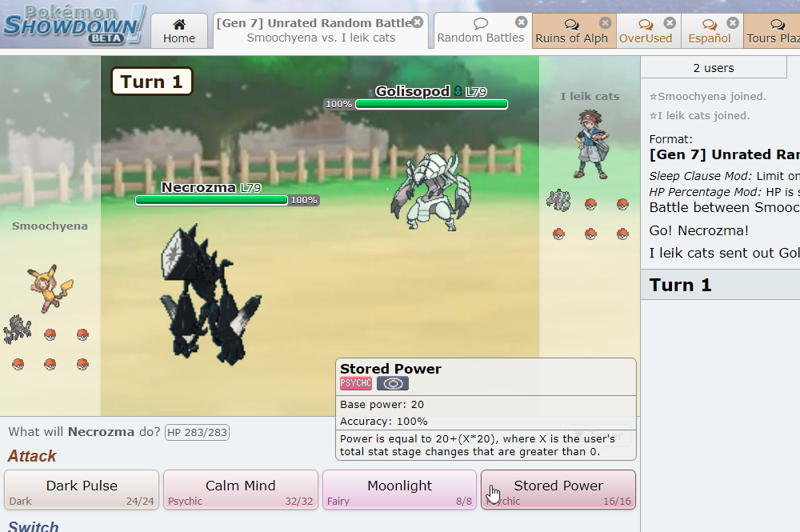Click the opponent Golisopod sprite
This screenshot has width=800, height=532.
point(431,191)
